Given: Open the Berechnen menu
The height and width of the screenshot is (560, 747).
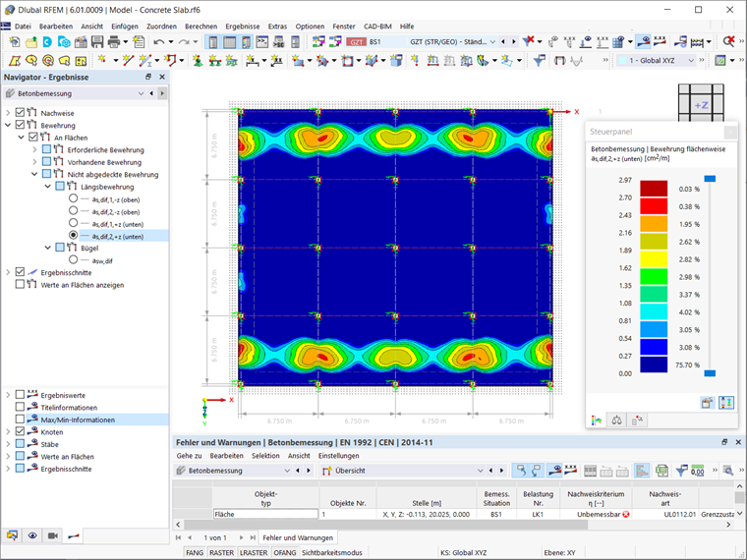Looking at the screenshot, I should (x=201, y=26).
